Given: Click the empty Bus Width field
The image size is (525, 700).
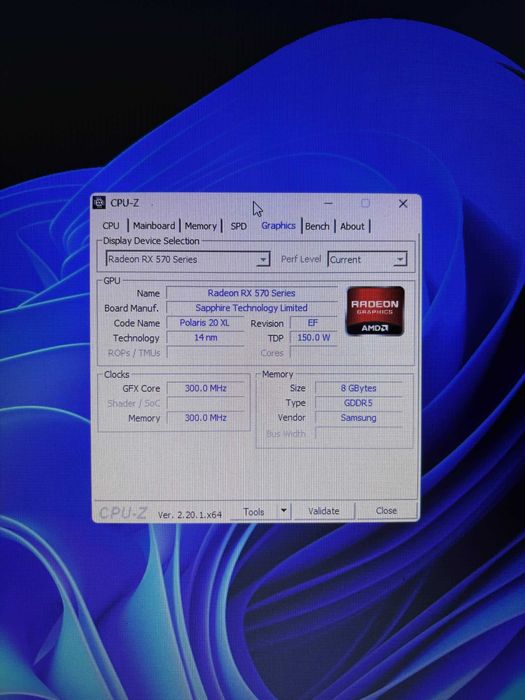Looking at the screenshot, I should click(358, 433).
